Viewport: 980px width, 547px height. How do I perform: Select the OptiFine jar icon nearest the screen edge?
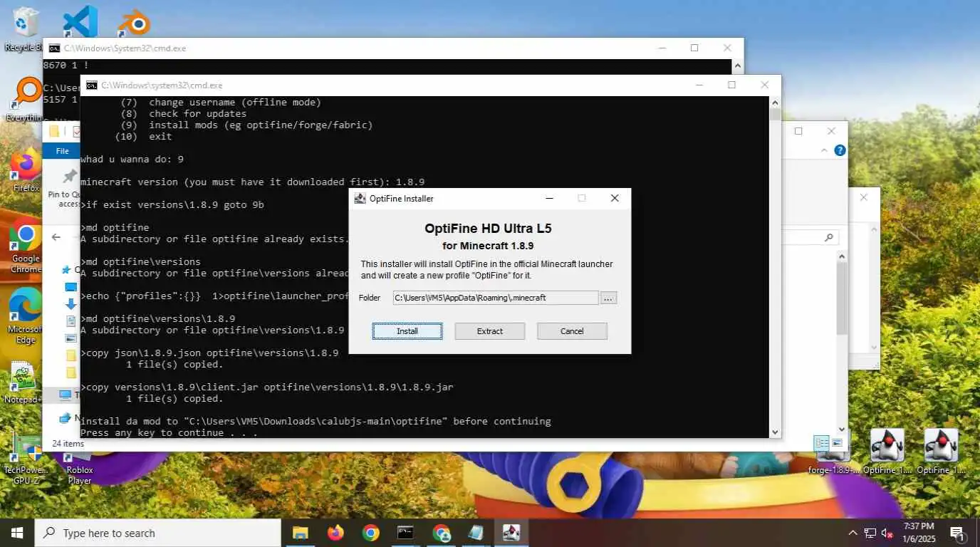pos(941,452)
